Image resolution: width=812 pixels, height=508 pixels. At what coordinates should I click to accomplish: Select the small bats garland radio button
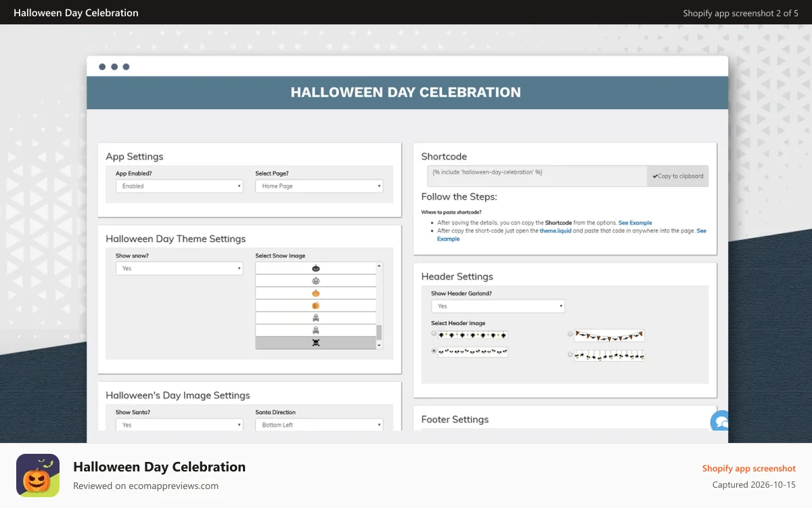[x=434, y=351]
